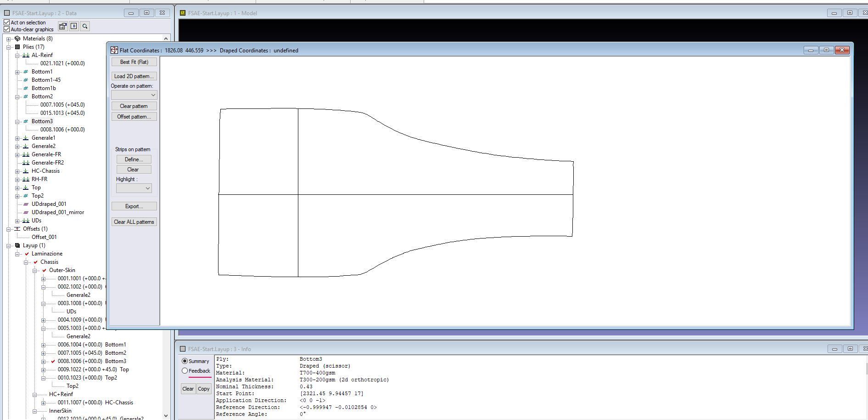The image size is (868, 420).
Task: Click the Clear pattern button
Action: click(134, 106)
